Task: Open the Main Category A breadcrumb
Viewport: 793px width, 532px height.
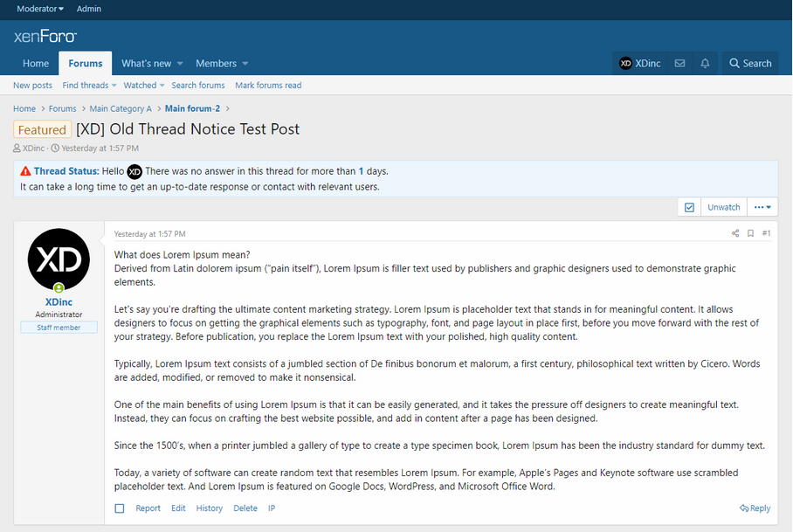Action: 121,108
